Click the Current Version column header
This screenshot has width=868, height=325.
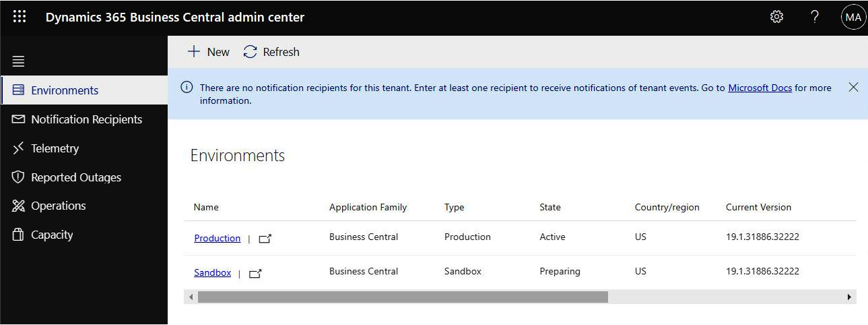(758, 207)
